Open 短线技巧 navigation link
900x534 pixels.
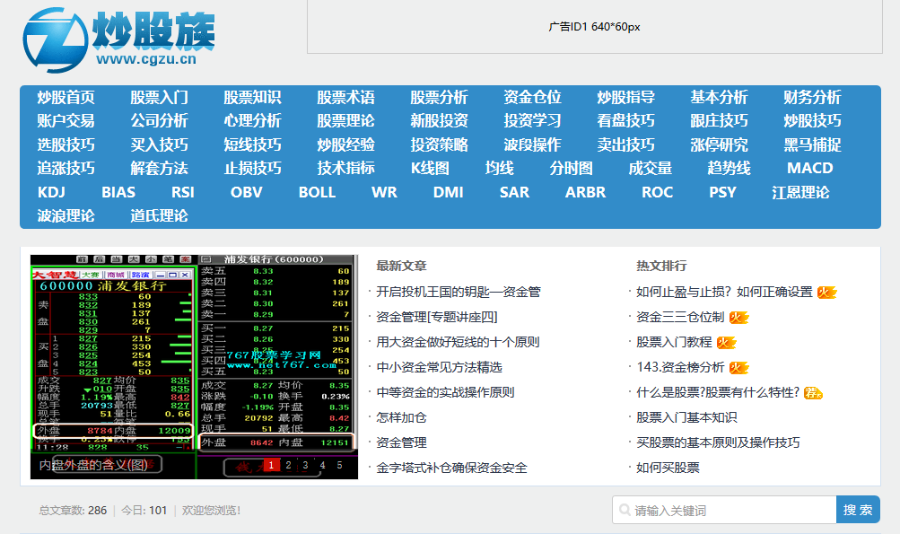253,145
